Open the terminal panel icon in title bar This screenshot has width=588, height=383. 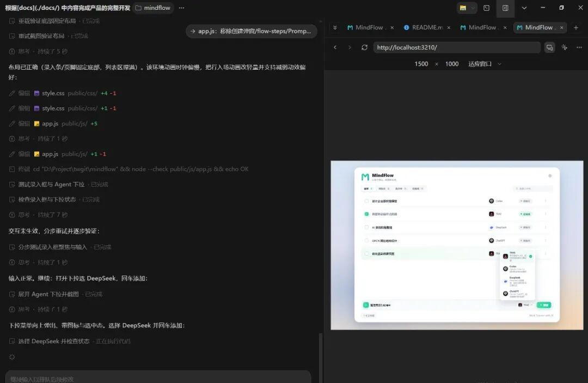[486, 8]
